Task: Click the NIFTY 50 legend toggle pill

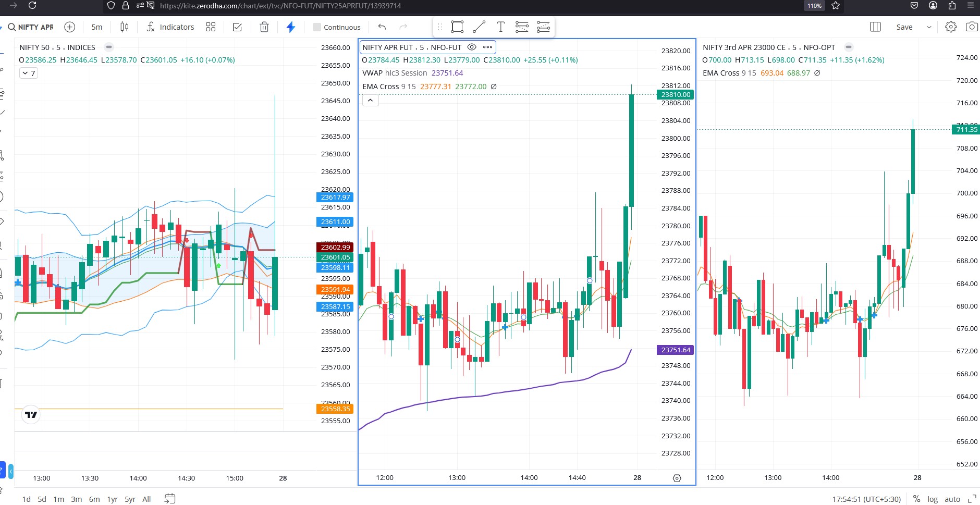Action: [x=109, y=47]
